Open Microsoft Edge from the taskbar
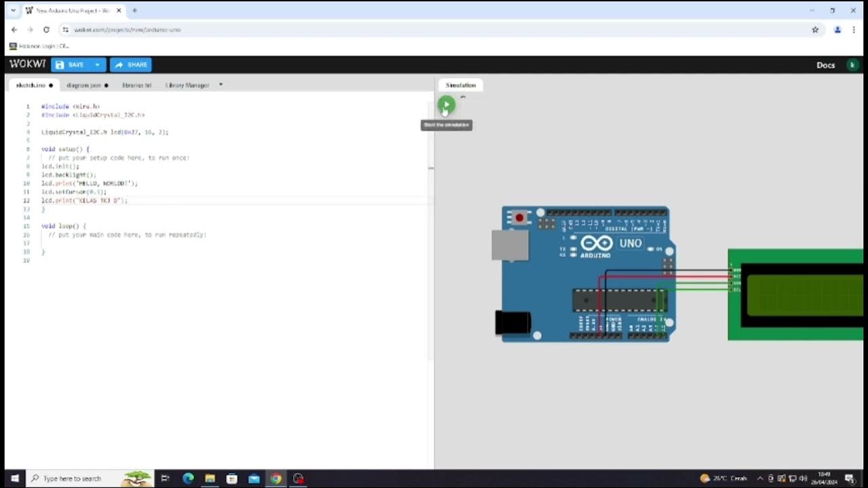Image resolution: width=868 pixels, height=488 pixels. [188, 479]
